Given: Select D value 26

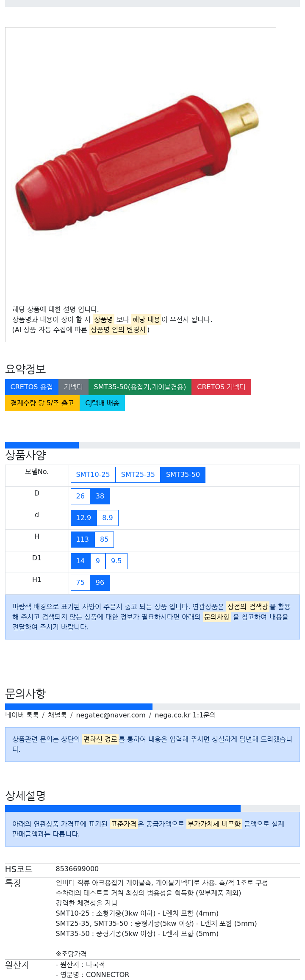Looking at the screenshot, I should [80, 496].
